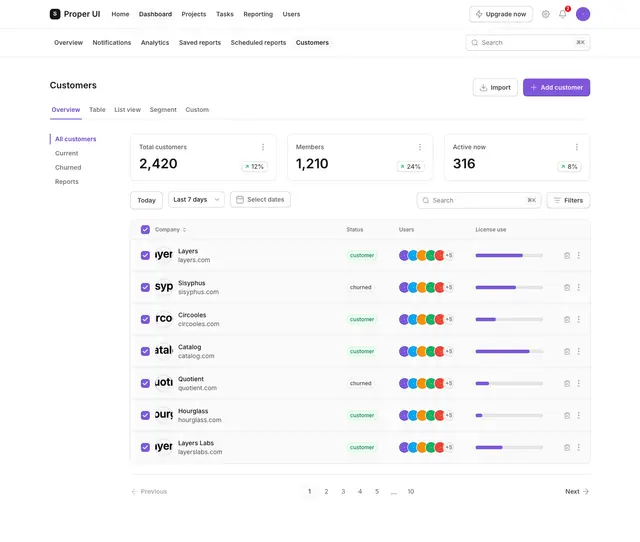
Task: Uncheck the Layers Labs row checkbox
Action: tap(145, 447)
